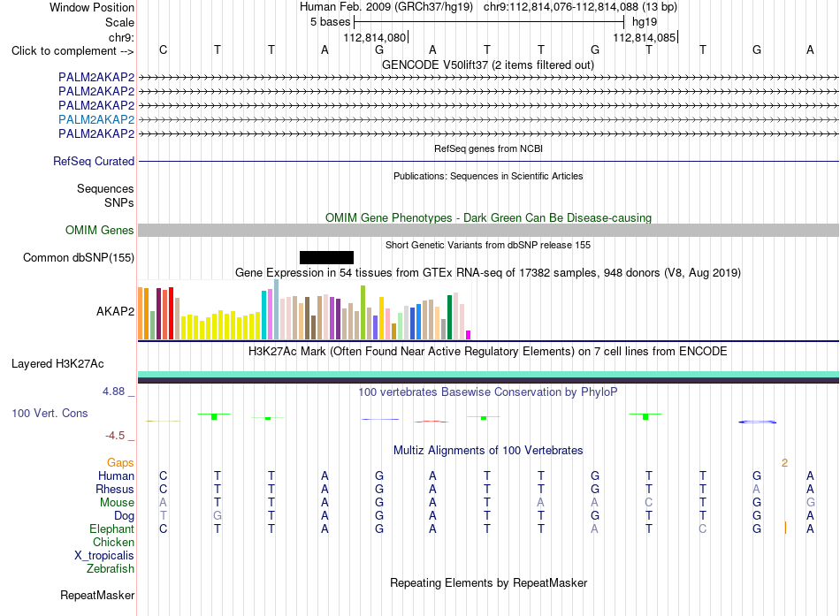Click the -4.5 conservation scale value
The image size is (840, 616).
click(x=115, y=436)
